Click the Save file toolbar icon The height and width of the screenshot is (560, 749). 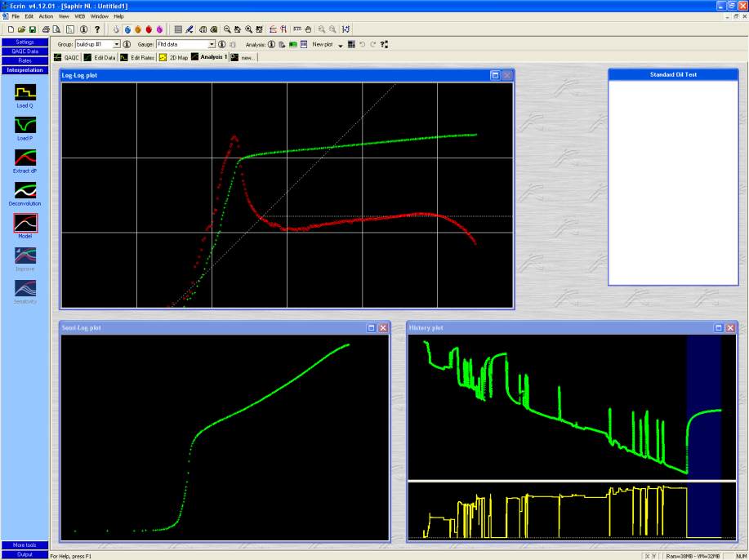32,29
